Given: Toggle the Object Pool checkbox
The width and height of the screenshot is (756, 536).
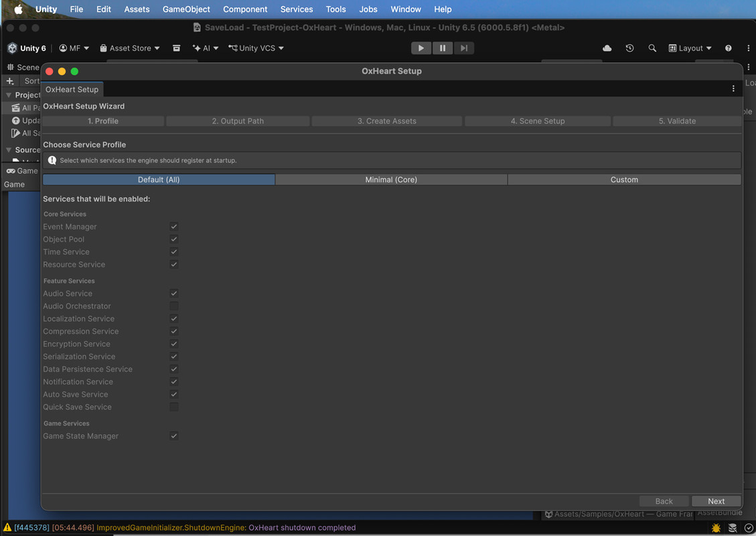Looking at the screenshot, I should pyautogui.click(x=174, y=239).
